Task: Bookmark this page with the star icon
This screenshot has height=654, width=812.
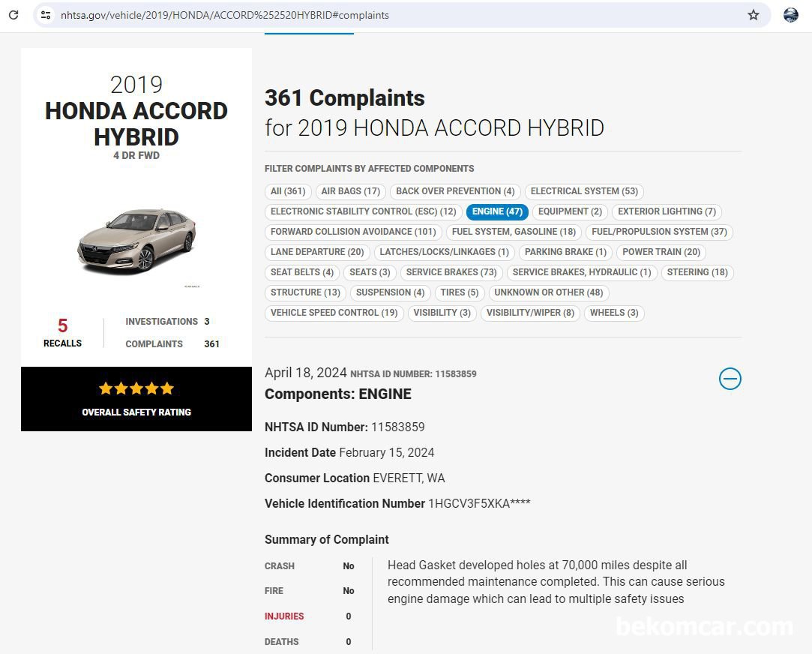Action: [x=754, y=15]
